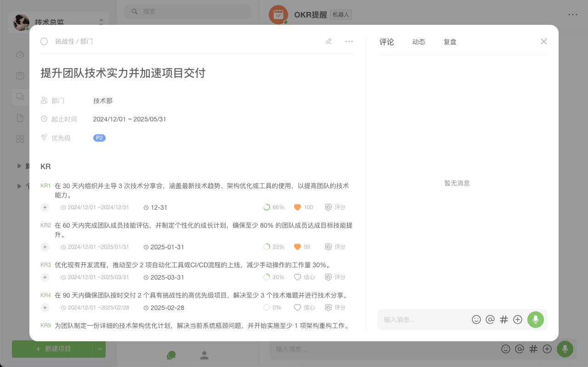Click KR1 deadline 12-31
588x367 pixels.
155,207
